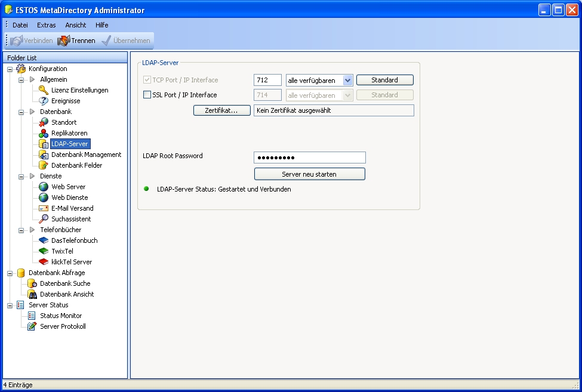Click the greyed Verbinden toolbar button
The image size is (582, 392).
click(32, 41)
